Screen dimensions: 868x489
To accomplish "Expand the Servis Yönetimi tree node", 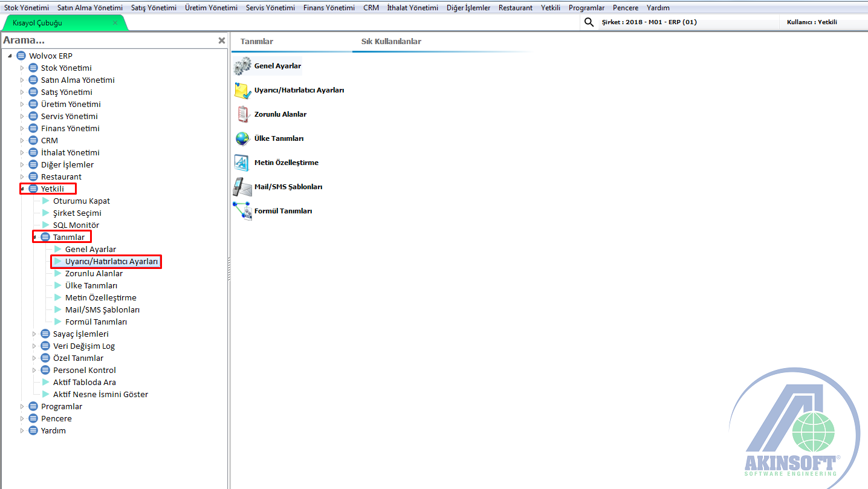I will click(22, 116).
